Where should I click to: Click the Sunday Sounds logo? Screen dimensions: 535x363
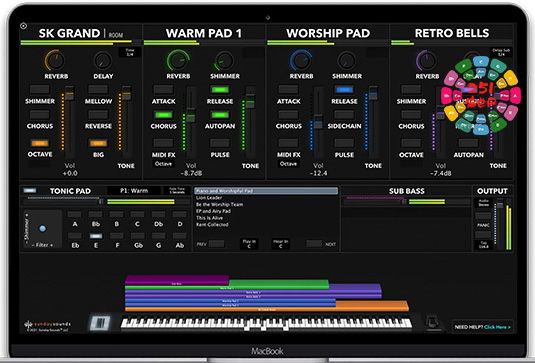point(47,325)
